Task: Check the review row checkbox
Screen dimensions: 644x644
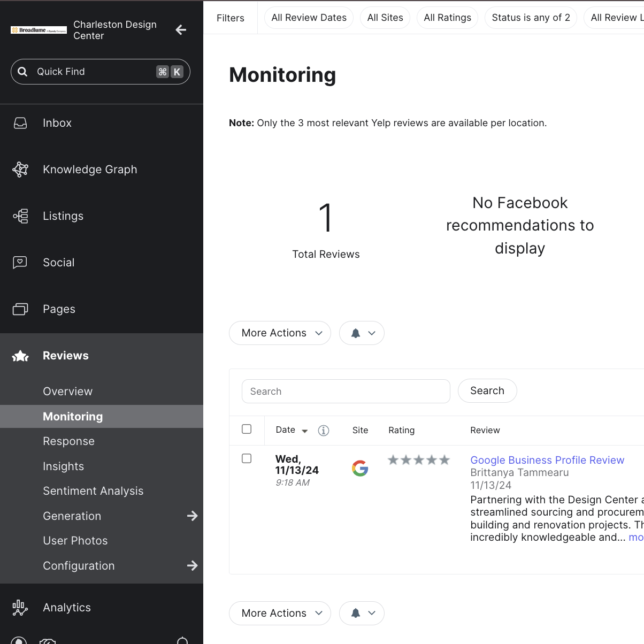Action: pos(247,458)
